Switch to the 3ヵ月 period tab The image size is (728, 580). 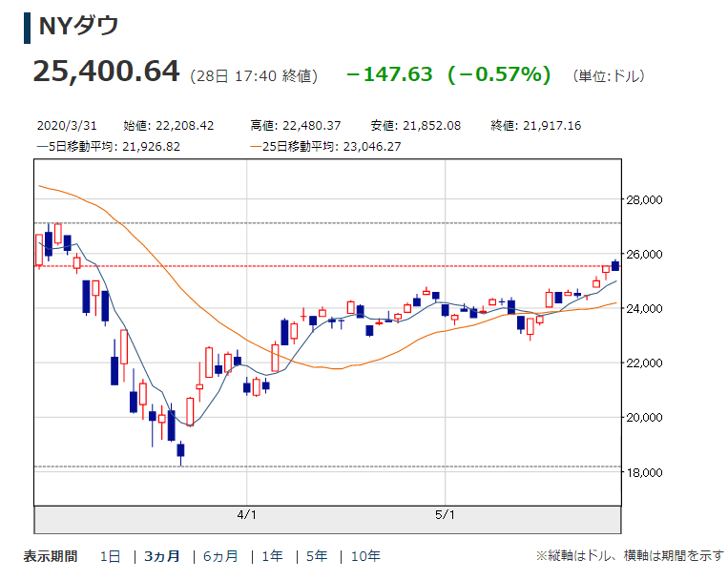tap(161, 556)
